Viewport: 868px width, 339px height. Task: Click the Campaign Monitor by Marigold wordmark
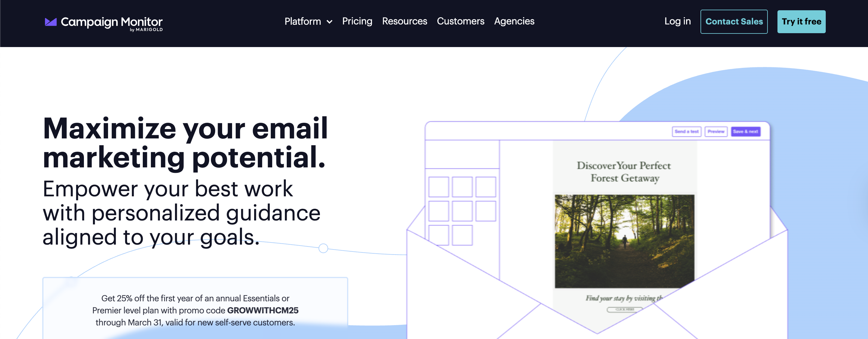click(112, 23)
